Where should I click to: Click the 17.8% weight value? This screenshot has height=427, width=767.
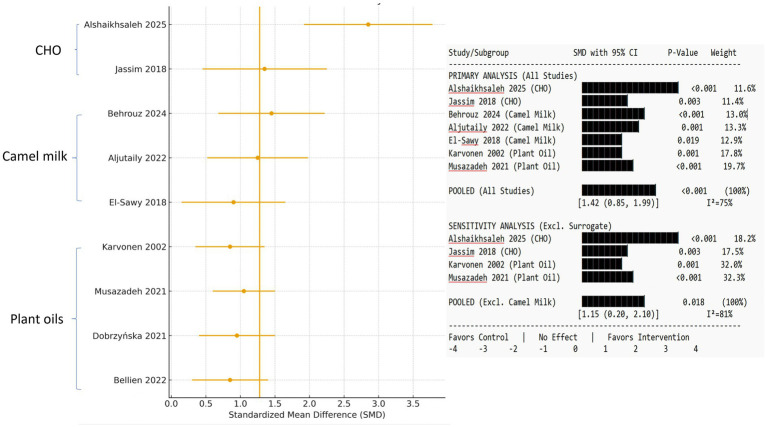click(731, 154)
